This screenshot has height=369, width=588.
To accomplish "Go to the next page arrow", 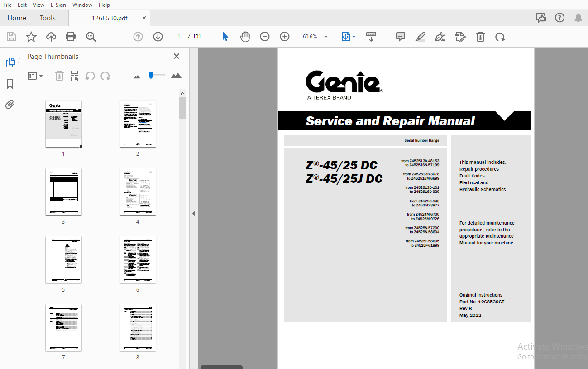I will [158, 37].
